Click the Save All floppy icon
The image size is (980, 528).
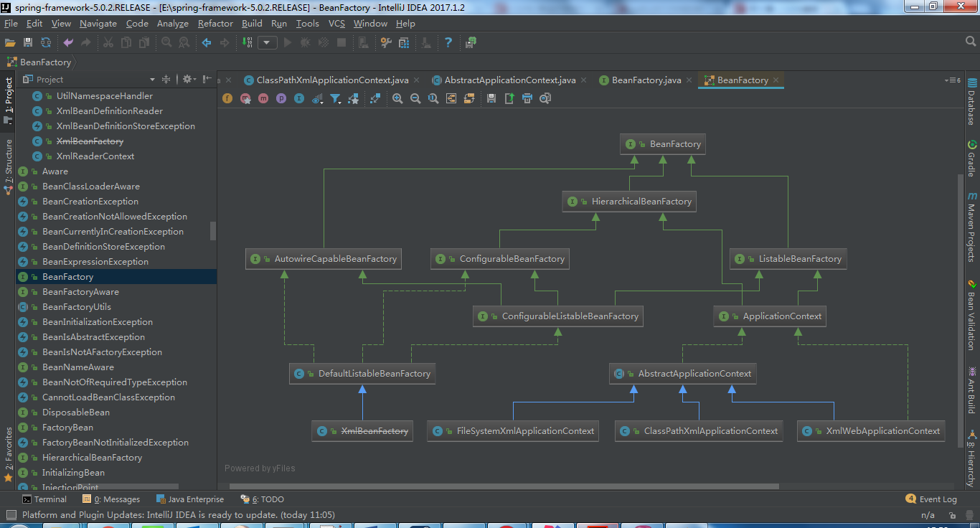click(x=28, y=43)
